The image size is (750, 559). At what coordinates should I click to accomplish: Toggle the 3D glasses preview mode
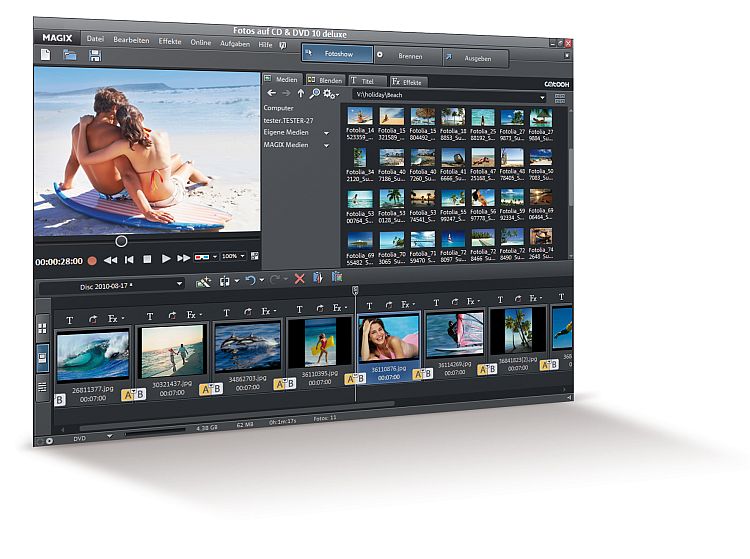click(x=202, y=257)
